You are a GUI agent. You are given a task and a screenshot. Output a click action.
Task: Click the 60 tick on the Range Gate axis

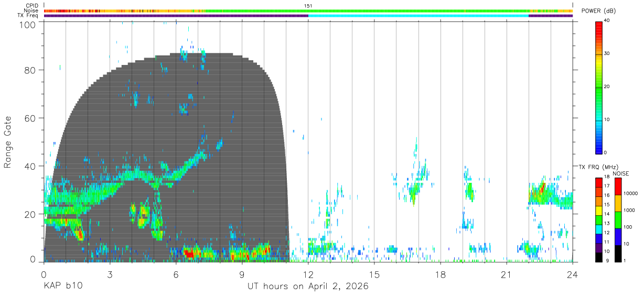click(x=31, y=118)
